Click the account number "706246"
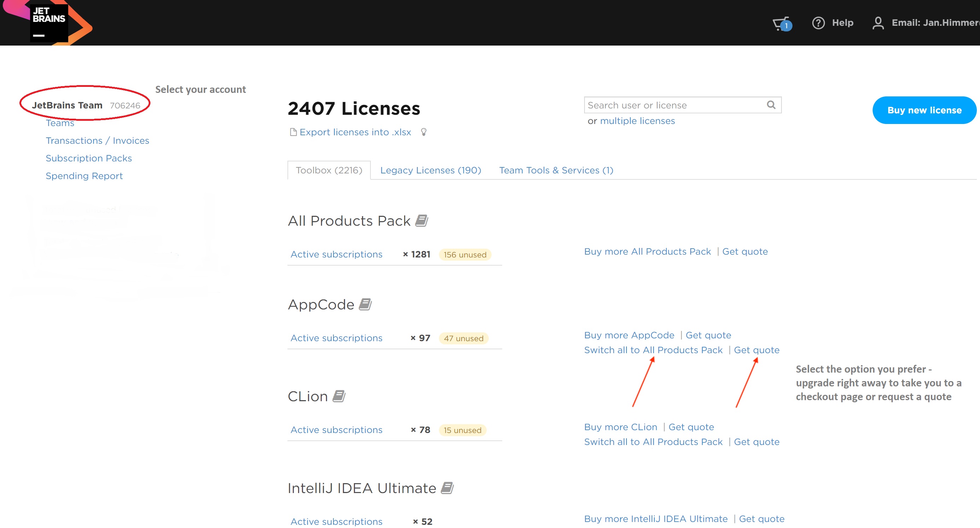980x528 pixels. pyautogui.click(x=125, y=106)
